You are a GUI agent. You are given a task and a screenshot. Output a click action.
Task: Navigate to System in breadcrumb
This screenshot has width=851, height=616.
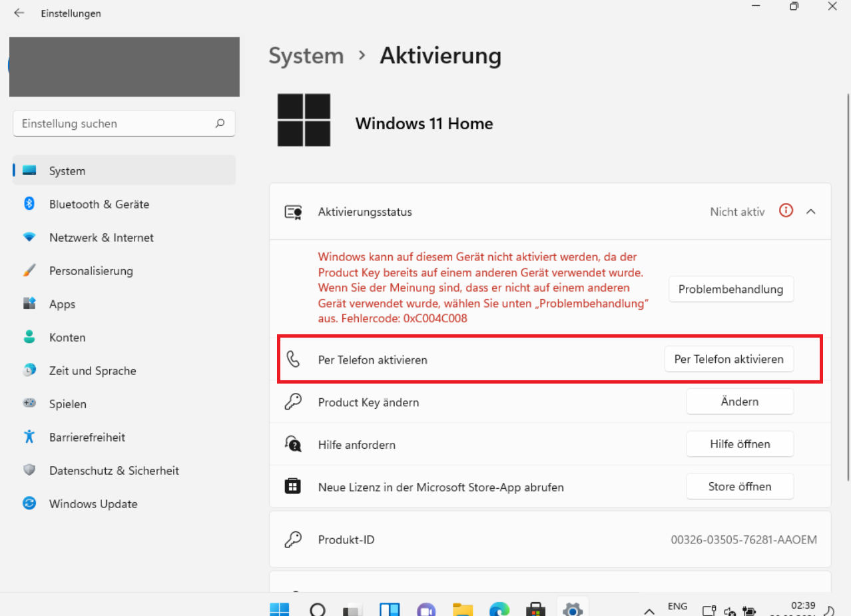pyautogui.click(x=306, y=56)
